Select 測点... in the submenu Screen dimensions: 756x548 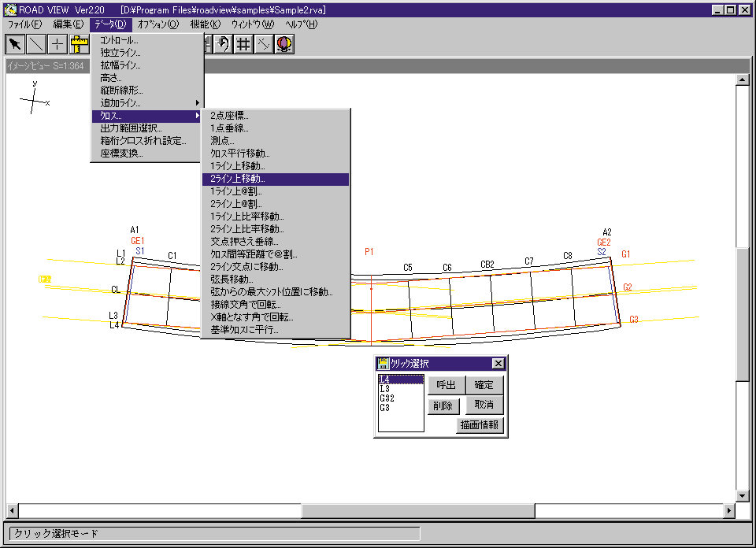276,141
